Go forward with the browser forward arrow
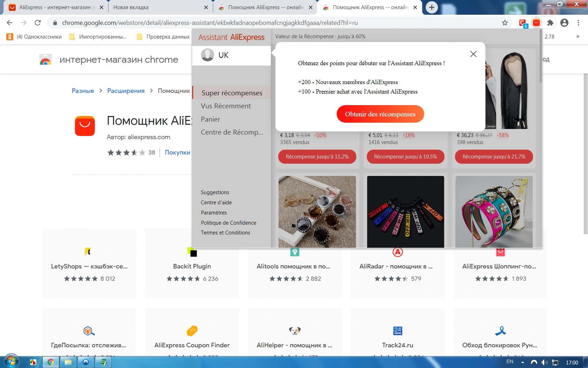Viewport: 588px width, 368px height. tap(23, 23)
